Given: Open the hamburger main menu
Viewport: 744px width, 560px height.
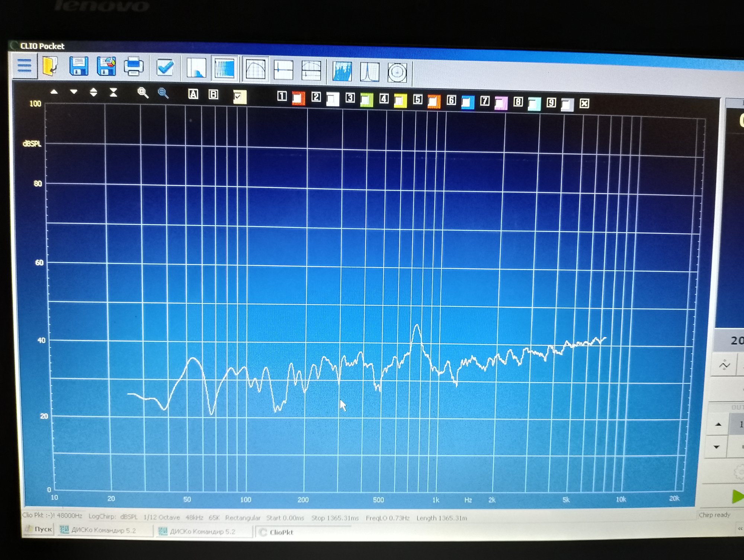Looking at the screenshot, I should (25, 66).
